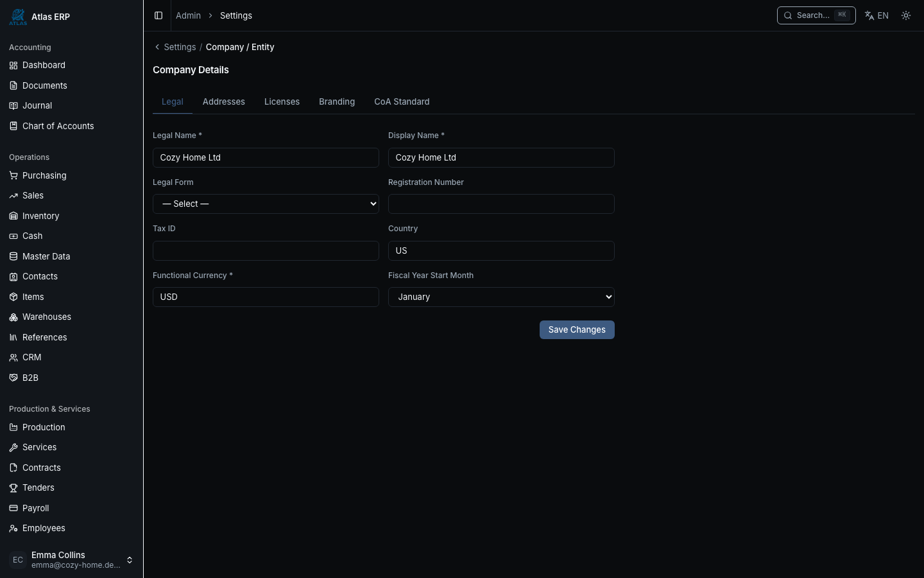The image size is (924, 578).
Task: Click the Contracts document icon
Action: click(13, 468)
